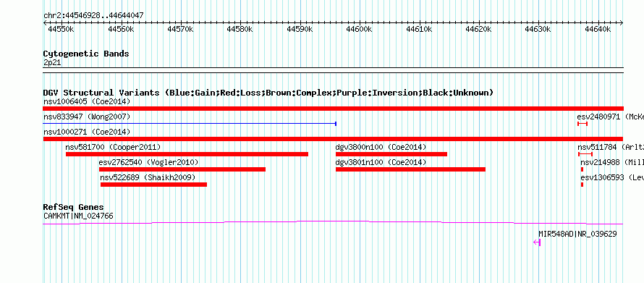
Task: Click the nsv511784 small red variant marker
Action: (x=585, y=154)
